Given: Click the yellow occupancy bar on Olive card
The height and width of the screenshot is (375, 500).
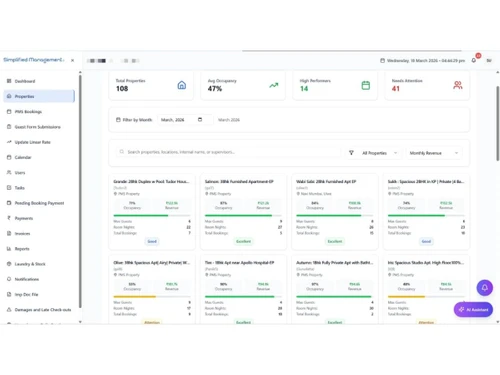Looking at the screenshot, I should 135,296.
